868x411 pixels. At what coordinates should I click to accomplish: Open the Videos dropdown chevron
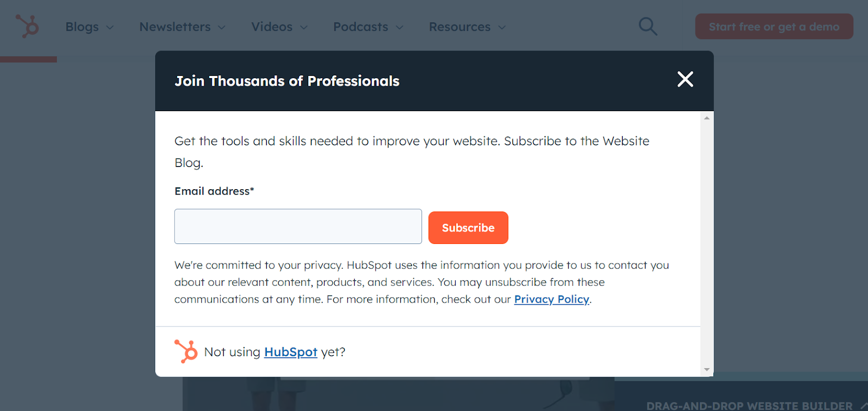[x=304, y=27]
